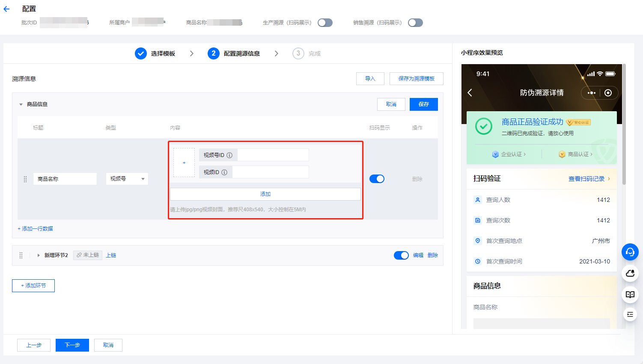Image resolution: width=643 pixels, height=364 pixels.
Task: Grab the drag handle of 商品名称 row
Action: tap(25, 179)
